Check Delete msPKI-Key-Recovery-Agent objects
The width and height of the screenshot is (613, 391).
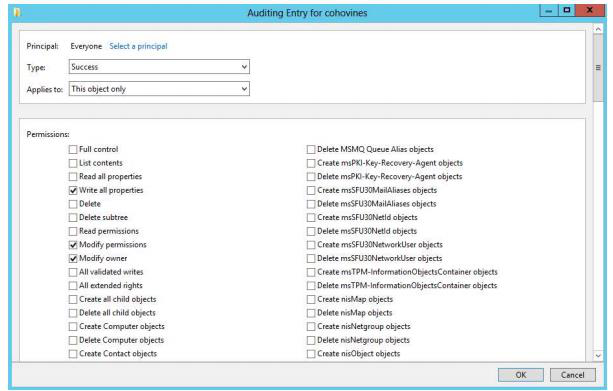311,177
